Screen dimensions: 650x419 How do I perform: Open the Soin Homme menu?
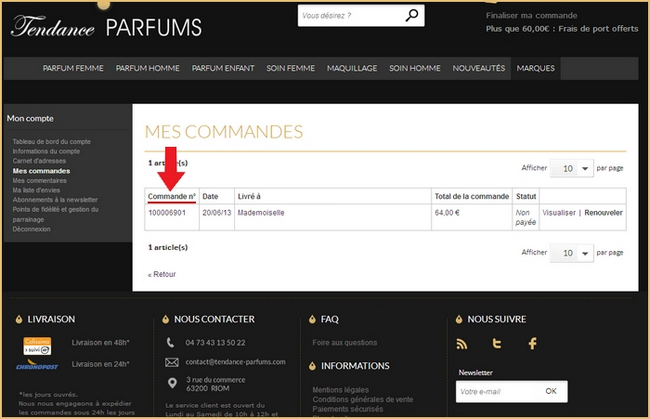tap(415, 68)
